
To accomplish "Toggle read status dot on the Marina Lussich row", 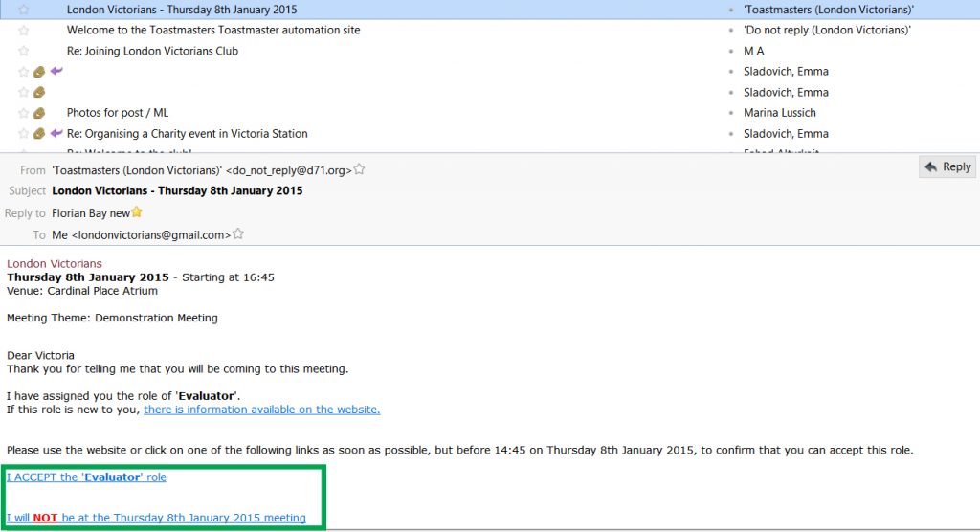I will pyautogui.click(x=731, y=113).
